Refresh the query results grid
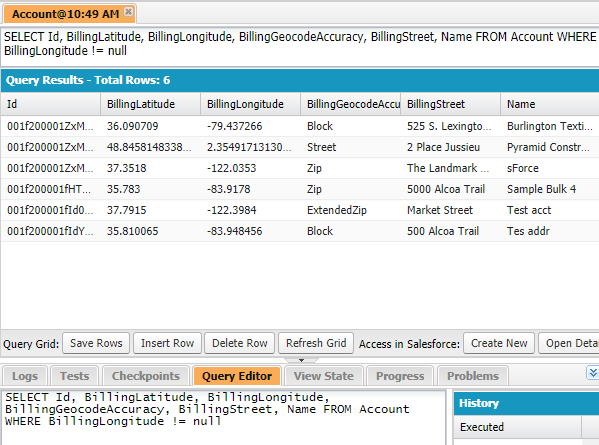The width and height of the screenshot is (599, 445). coord(316,343)
